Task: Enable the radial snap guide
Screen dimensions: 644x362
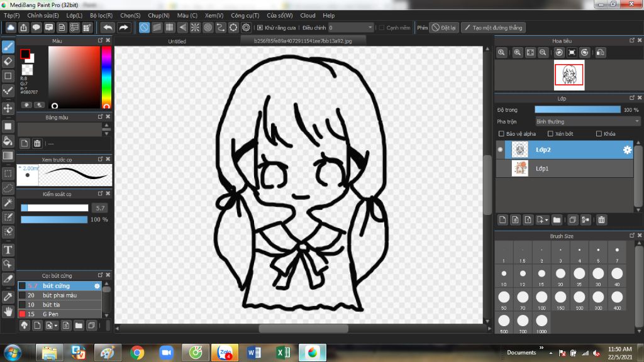Action: 195,28
